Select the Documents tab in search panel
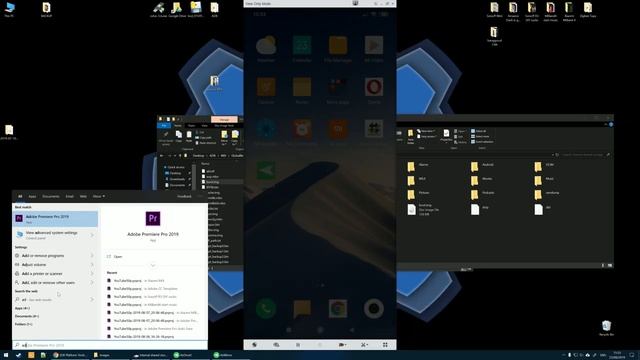This screenshot has width=640, height=360. pyautogui.click(x=51, y=196)
